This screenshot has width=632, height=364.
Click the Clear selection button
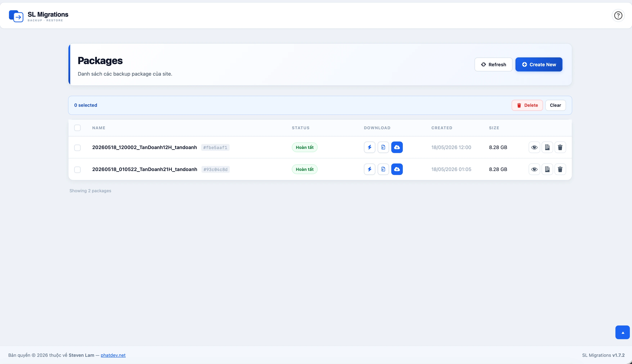pyautogui.click(x=555, y=105)
